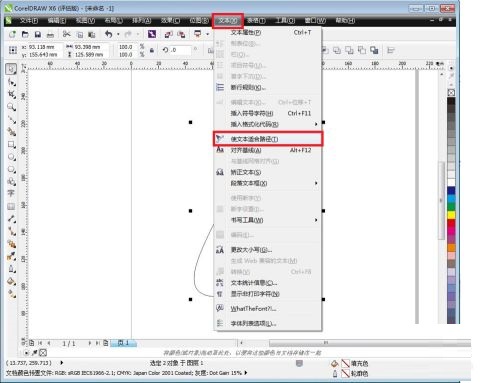Click the Export icon in toolbar
The width and height of the screenshot is (500, 383).
tap(181, 34)
